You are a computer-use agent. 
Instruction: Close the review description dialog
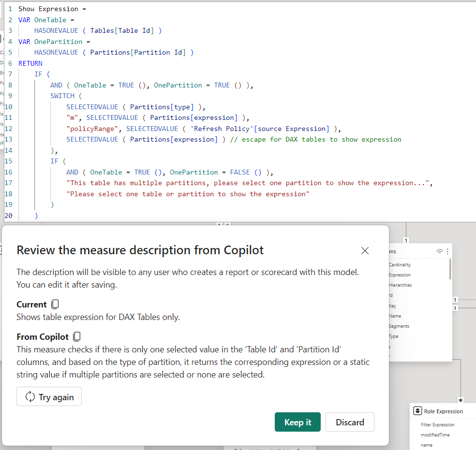(365, 250)
